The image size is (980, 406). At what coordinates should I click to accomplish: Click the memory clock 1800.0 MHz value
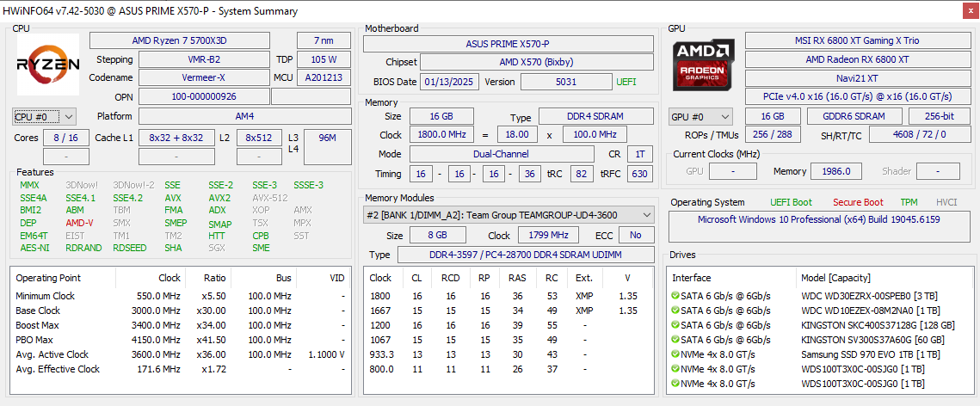441,135
